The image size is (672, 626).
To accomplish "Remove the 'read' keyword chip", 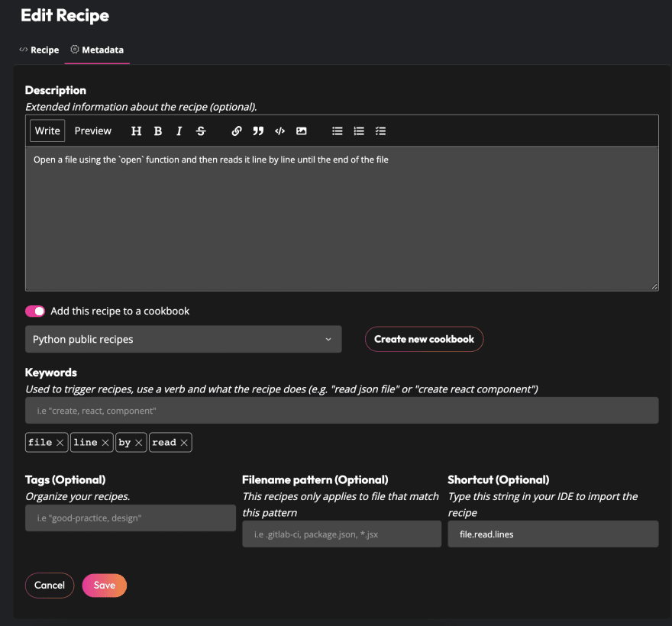I will 184,443.
